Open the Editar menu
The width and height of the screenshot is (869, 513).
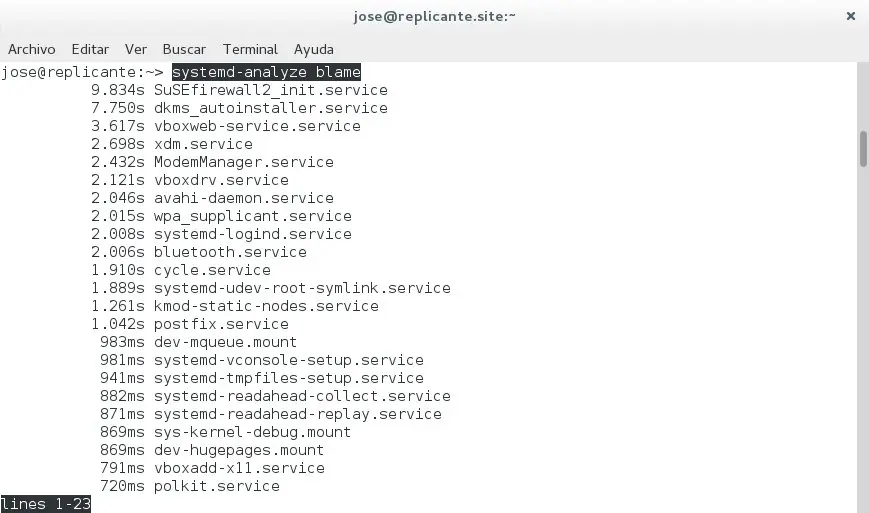pos(90,49)
